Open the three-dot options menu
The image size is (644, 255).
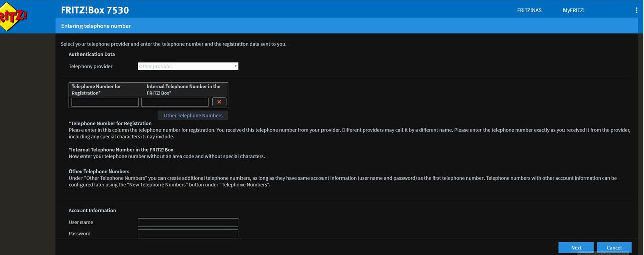[x=636, y=10]
